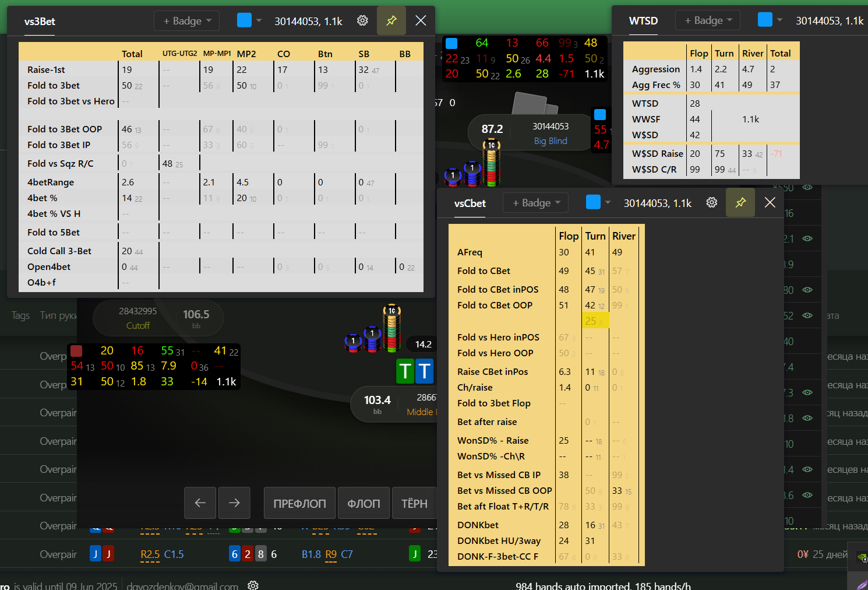Click DONKbet HU/3way row label

[499, 540]
